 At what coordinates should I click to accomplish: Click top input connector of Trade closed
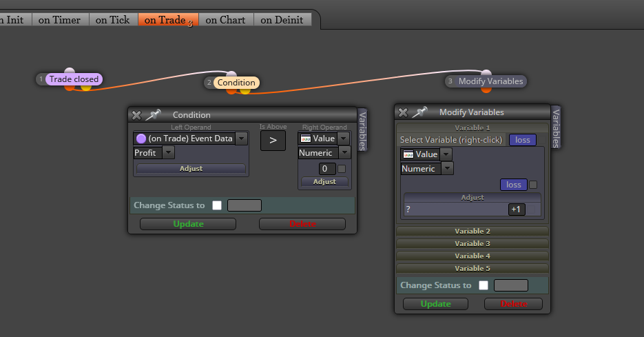tap(70, 71)
